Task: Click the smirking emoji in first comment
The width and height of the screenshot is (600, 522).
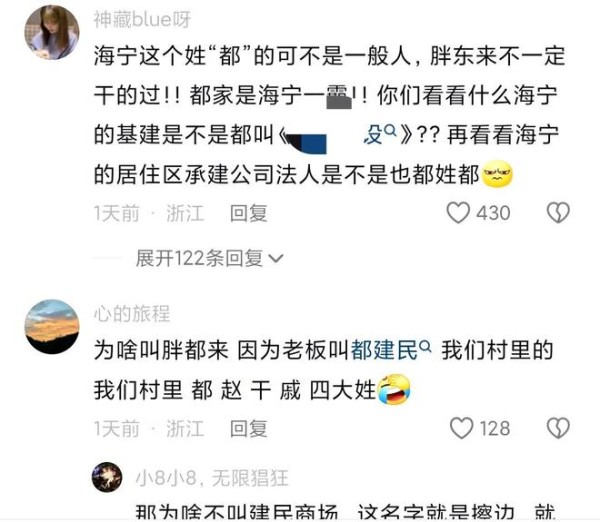Action: [x=497, y=175]
